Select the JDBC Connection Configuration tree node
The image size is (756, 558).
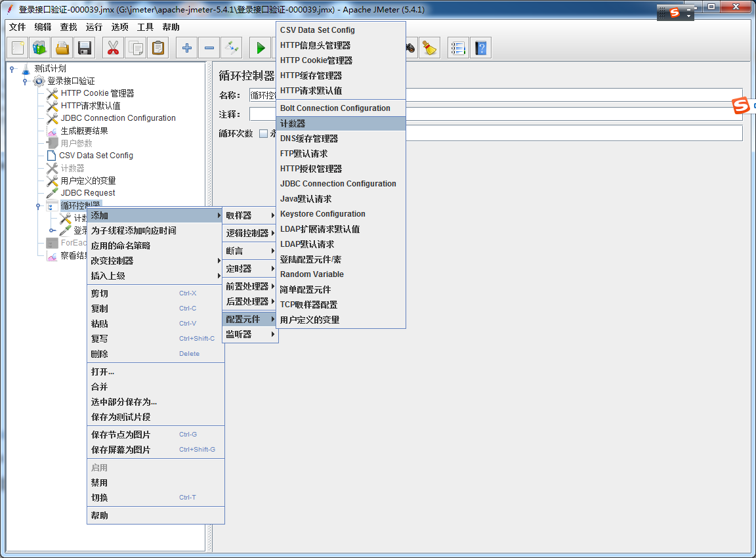pos(117,118)
